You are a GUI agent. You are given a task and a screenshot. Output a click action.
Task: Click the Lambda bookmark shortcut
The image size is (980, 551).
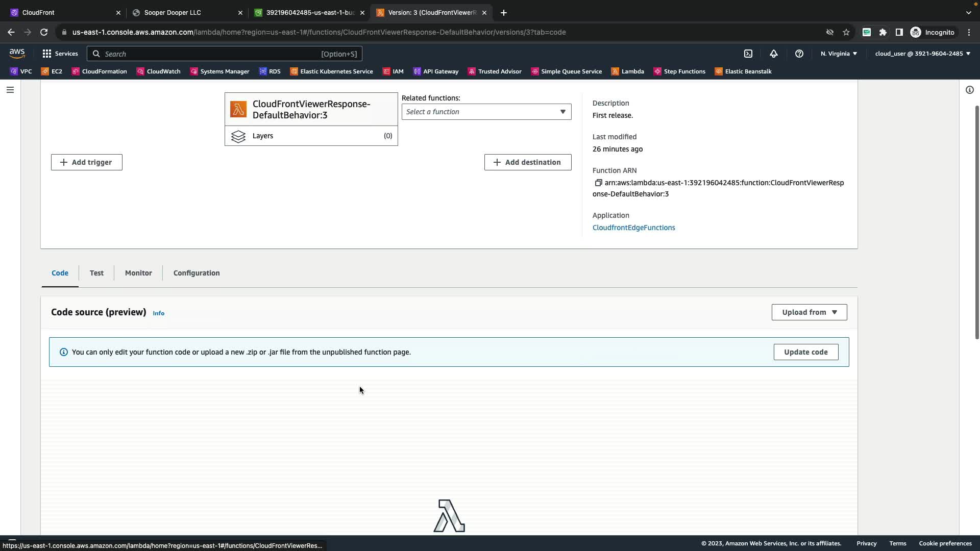(628, 71)
